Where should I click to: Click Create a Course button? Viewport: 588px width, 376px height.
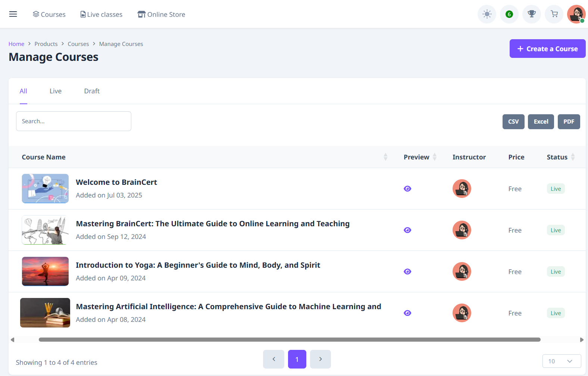[x=547, y=49]
